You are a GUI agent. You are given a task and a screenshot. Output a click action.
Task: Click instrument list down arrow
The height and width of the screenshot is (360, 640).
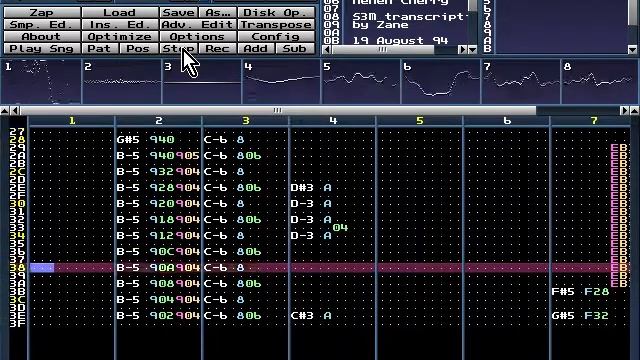472,49
